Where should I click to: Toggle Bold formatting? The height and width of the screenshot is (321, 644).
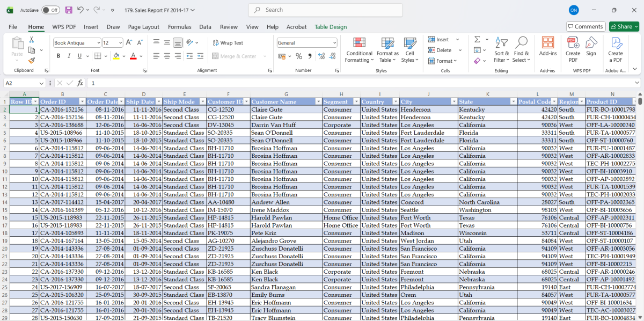[58, 56]
